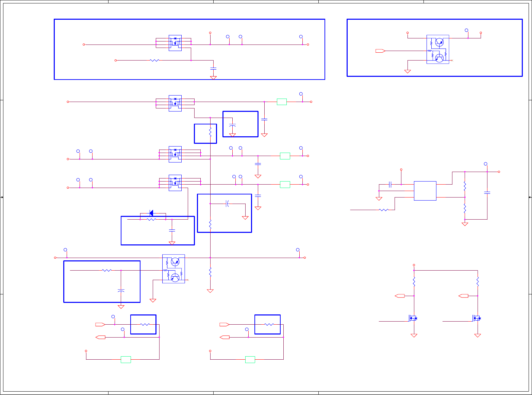Select the capacitor inside the large top blue frame
The width and height of the screenshot is (532, 395).
coord(213,69)
